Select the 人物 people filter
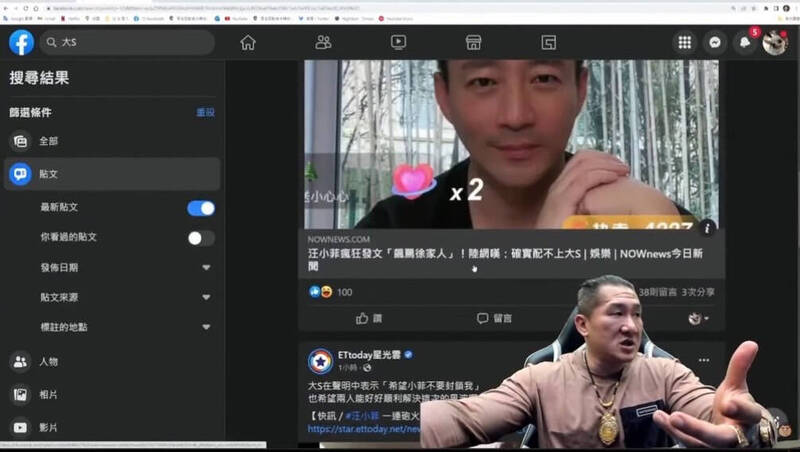Image resolution: width=800 pixels, height=452 pixels. pyautogui.click(x=112, y=362)
